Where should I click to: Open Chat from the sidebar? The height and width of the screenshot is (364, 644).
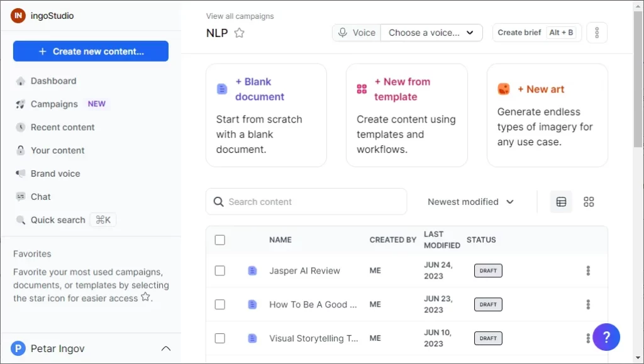[41, 197]
